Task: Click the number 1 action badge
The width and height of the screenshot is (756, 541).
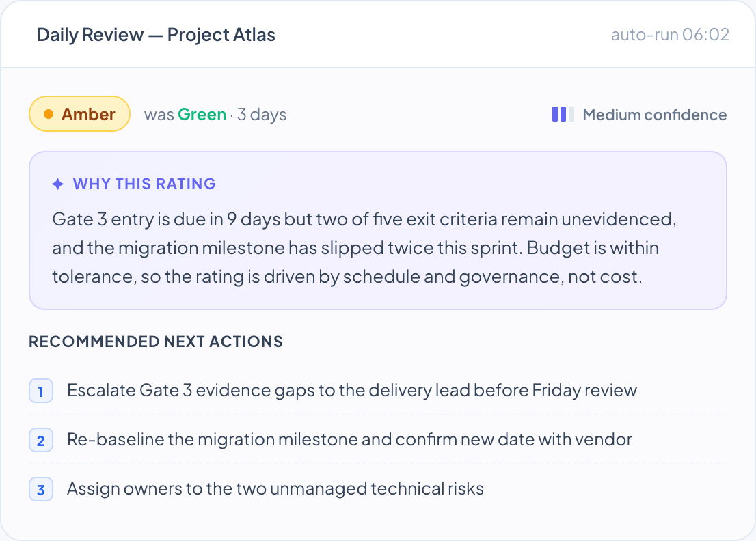Action: coord(41,391)
